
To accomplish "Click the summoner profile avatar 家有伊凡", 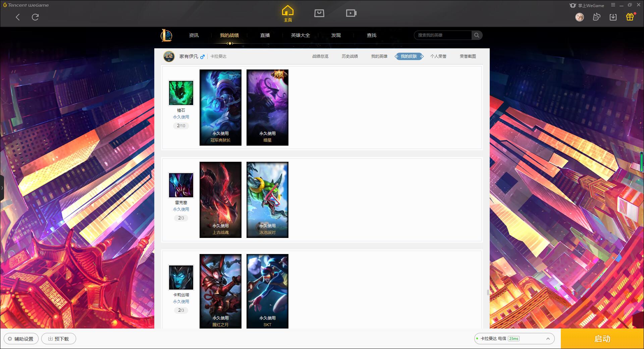I will 169,56.
